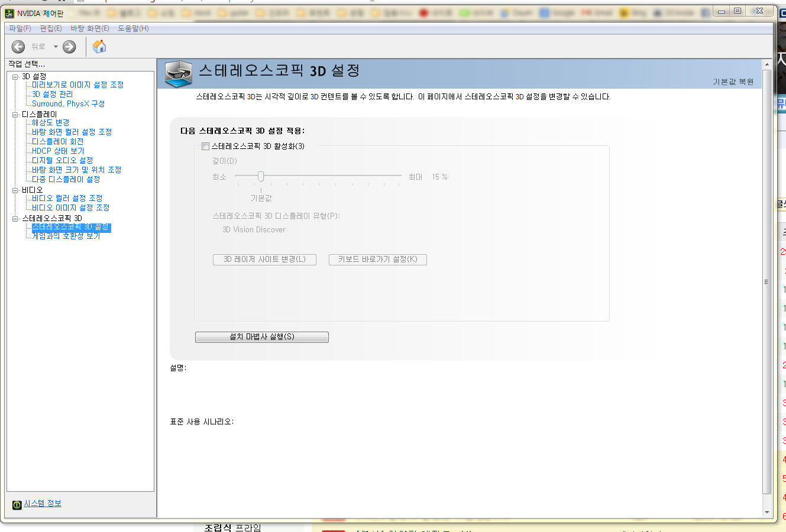
Task: Click the scroll down arrow of the settings panel
Action: tap(767, 512)
